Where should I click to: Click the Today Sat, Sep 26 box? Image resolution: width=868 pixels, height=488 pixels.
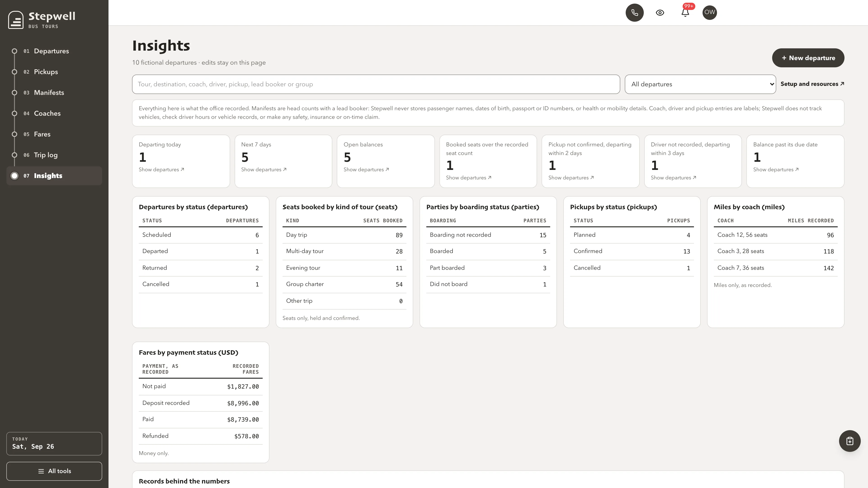coord(54,443)
